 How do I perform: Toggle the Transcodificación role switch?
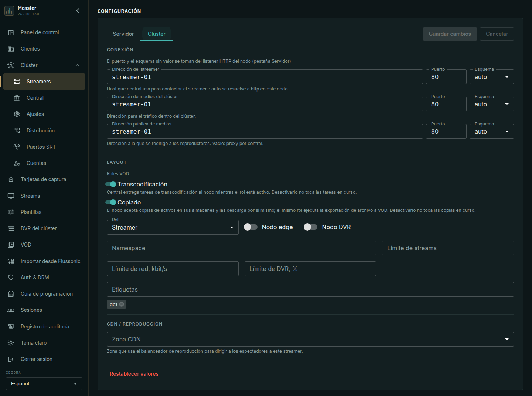(x=111, y=184)
